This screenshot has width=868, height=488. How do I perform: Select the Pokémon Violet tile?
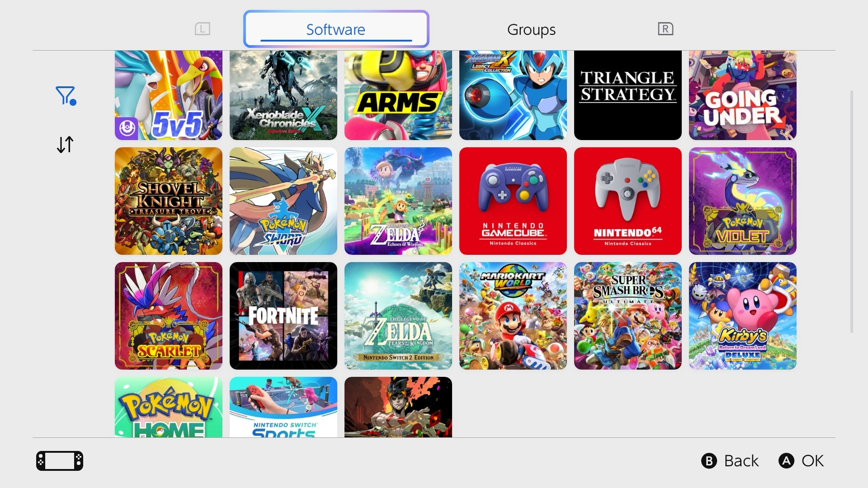[x=743, y=201]
